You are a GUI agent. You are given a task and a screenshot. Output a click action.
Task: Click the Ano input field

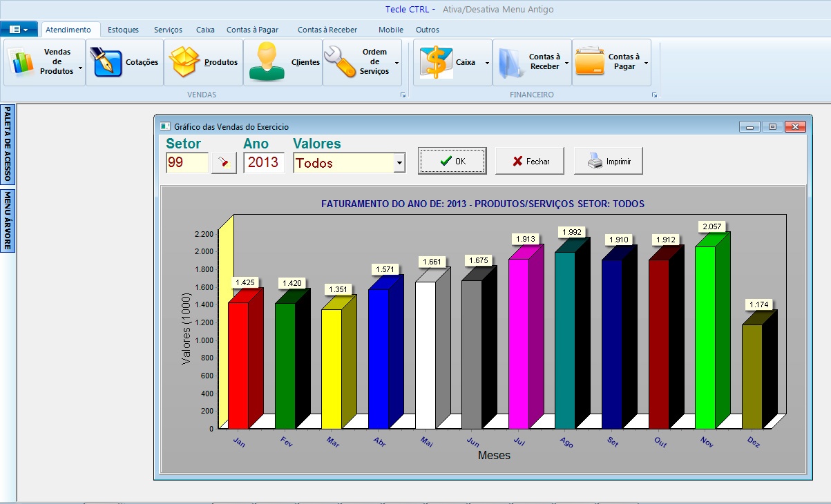[x=263, y=163]
